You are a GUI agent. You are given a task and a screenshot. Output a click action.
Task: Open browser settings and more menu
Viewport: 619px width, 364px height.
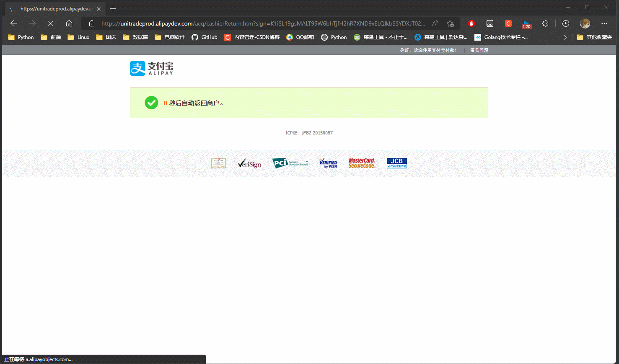[x=604, y=23]
